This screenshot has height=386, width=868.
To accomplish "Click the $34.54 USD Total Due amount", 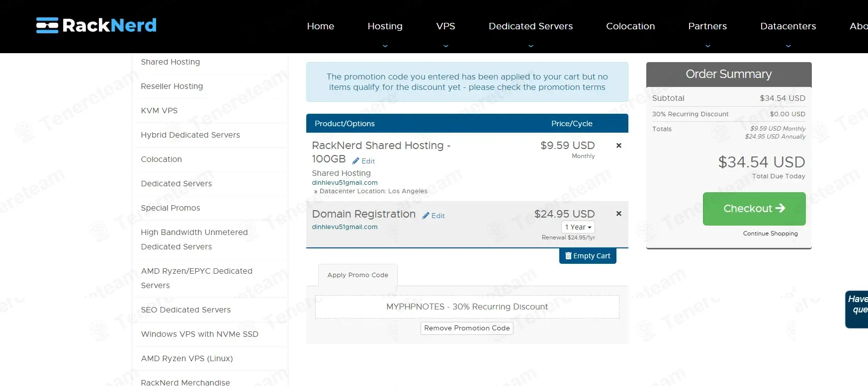I will pyautogui.click(x=762, y=162).
